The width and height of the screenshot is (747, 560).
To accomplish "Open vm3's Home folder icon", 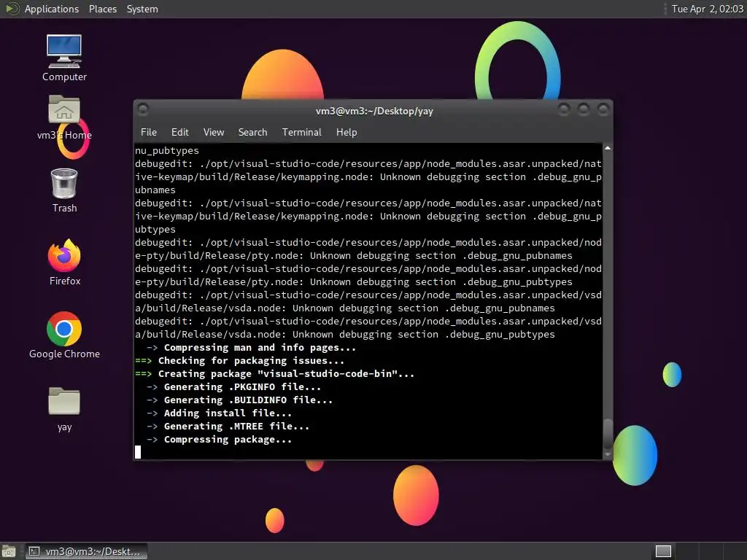I will [64, 117].
